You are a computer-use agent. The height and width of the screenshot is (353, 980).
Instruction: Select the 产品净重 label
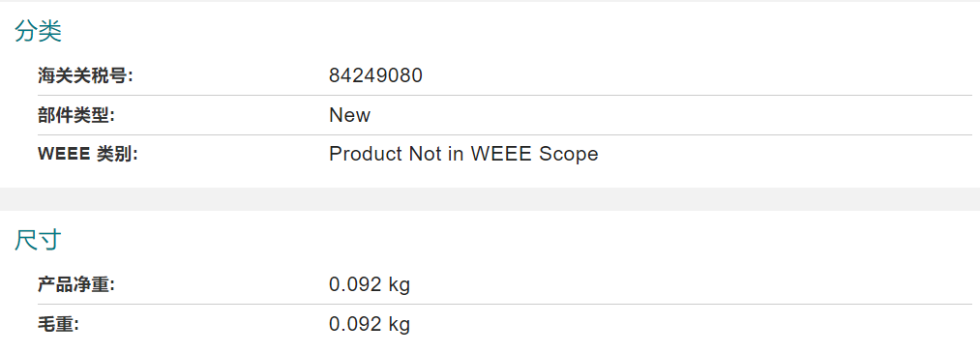click(x=76, y=285)
